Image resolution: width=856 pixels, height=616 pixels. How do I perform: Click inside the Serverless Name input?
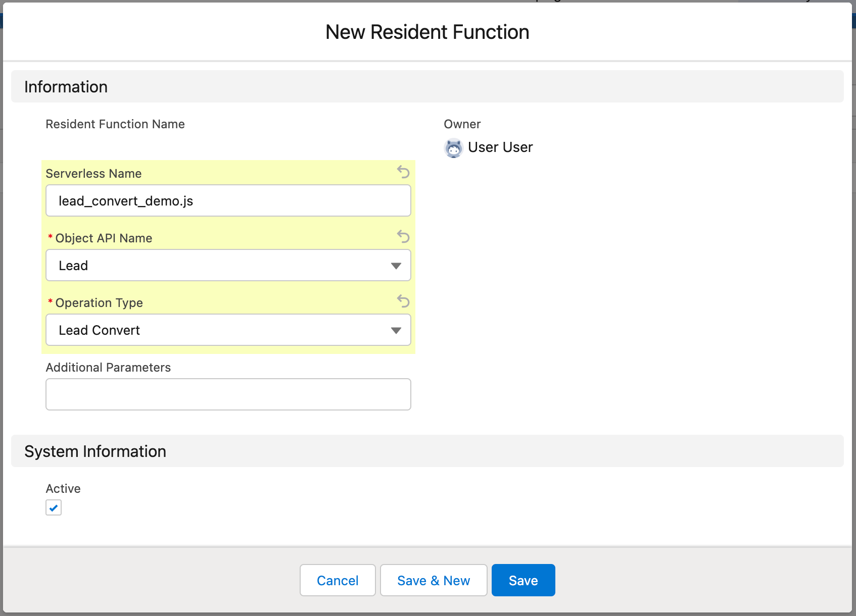(x=228, y=200)
